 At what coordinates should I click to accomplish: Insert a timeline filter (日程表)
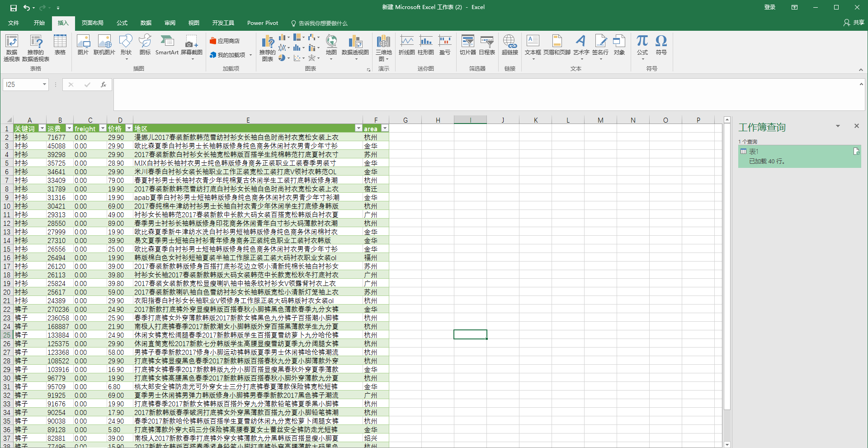(x=487, y=45)
